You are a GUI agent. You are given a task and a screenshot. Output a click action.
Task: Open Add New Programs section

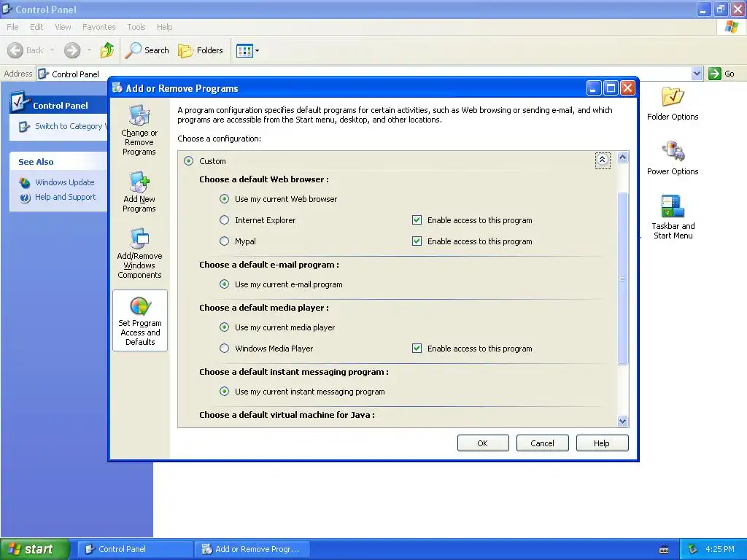pyautogui.click(x=139, y=192)
